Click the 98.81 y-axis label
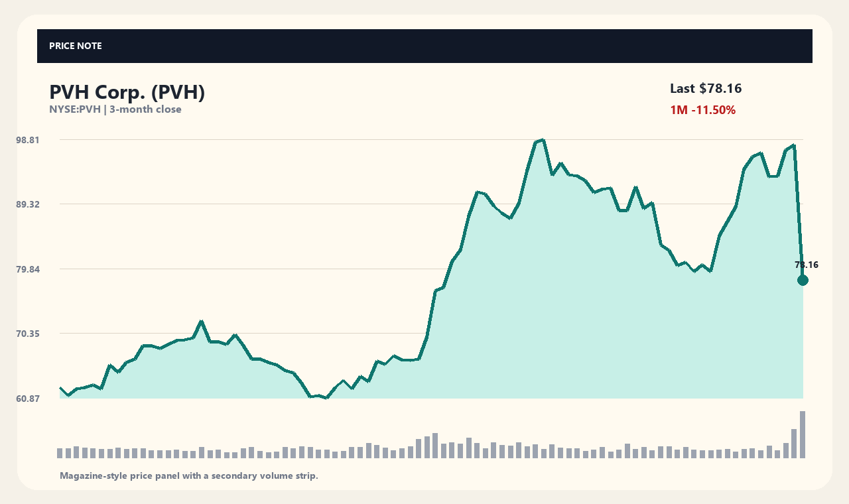 click(x=28, y=140)
